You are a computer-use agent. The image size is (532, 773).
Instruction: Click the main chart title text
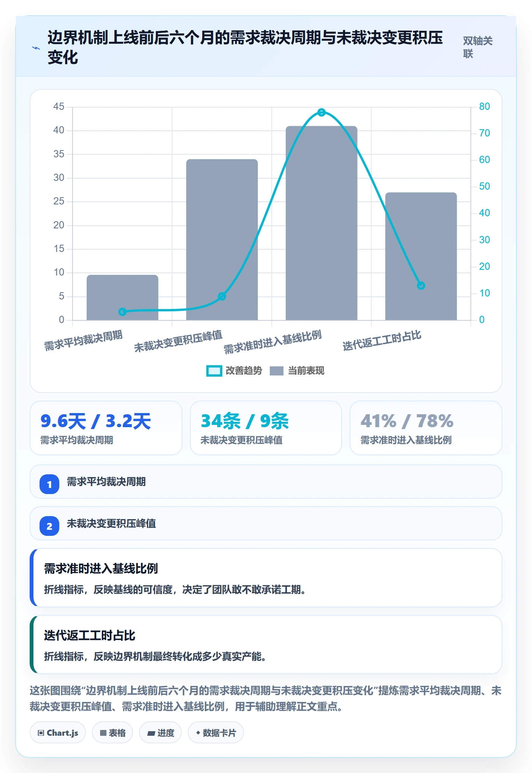pos(245,48)
